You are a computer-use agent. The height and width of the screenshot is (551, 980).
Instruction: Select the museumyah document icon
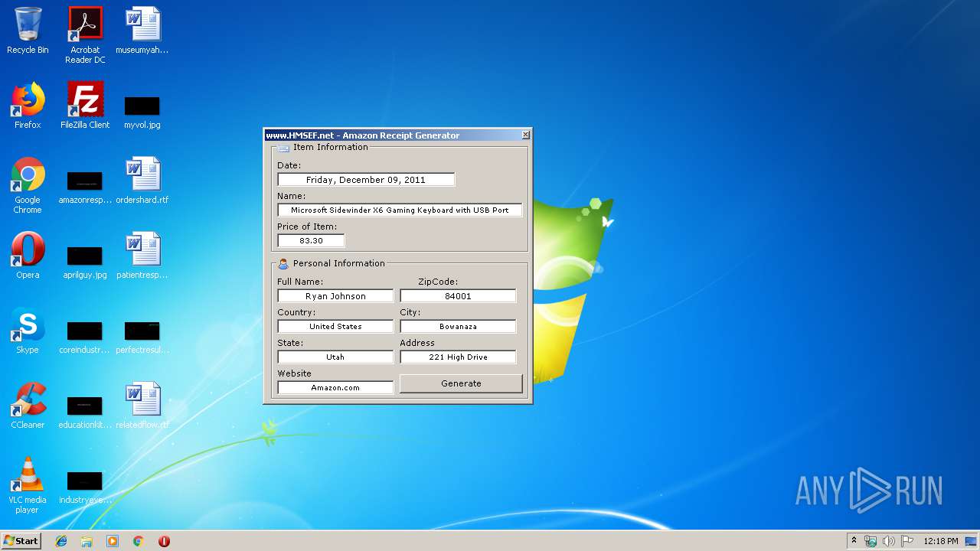pyautogui.click(x=142, y=31)
